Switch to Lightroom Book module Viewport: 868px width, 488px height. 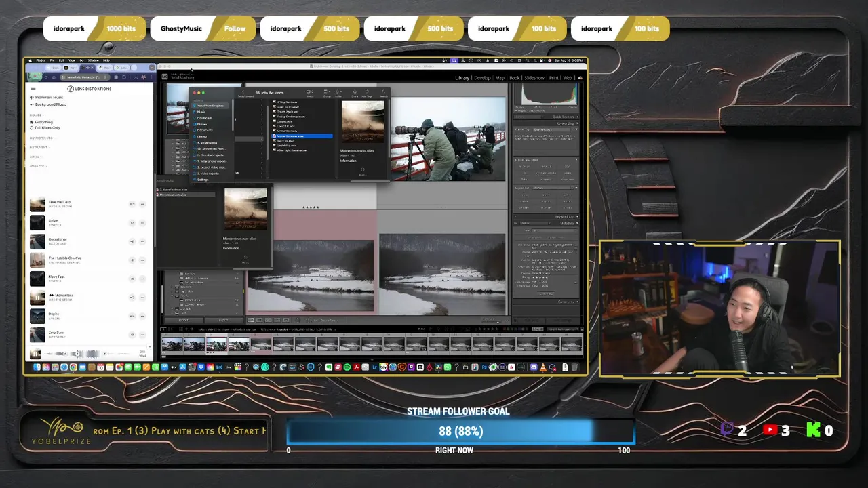515,78
